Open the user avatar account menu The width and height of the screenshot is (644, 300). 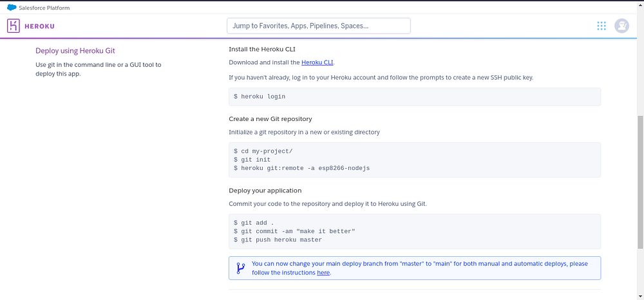[x=621, y=26]
